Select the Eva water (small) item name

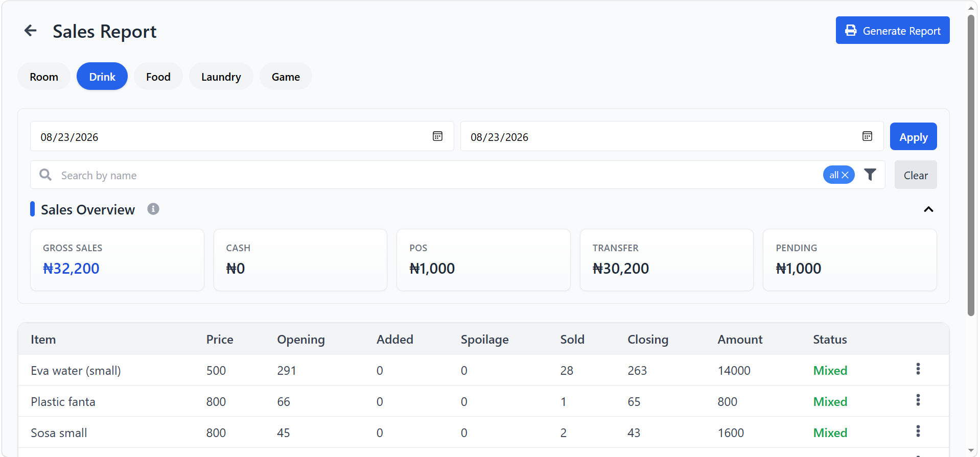76,371
